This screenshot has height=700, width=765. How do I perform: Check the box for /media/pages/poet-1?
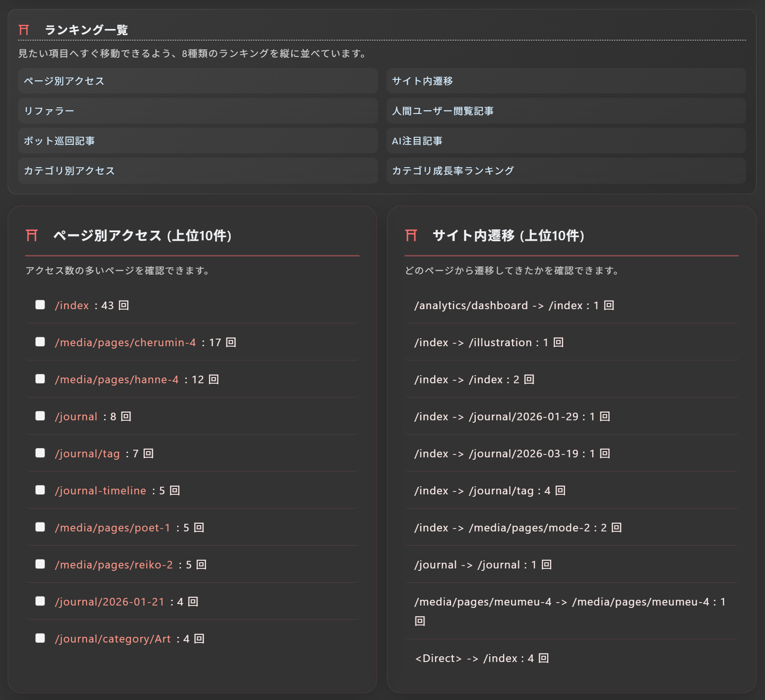tap(40, 527)
